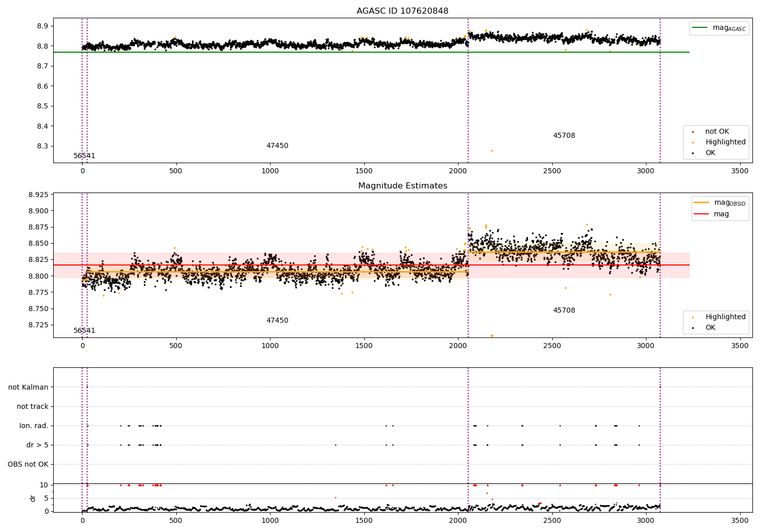This screenshot has width=760, height=532.
Task: Click the "Ion. rad." row label
Action: pos(34,426)
